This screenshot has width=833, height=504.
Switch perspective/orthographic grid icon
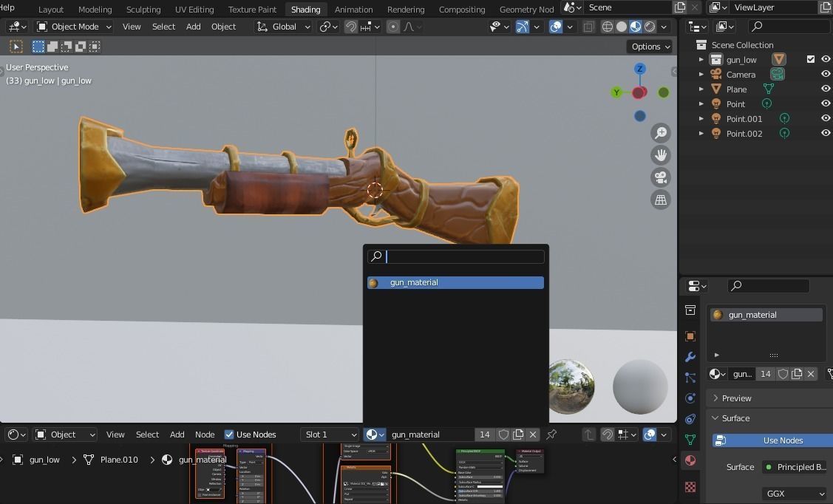[660, 200]
